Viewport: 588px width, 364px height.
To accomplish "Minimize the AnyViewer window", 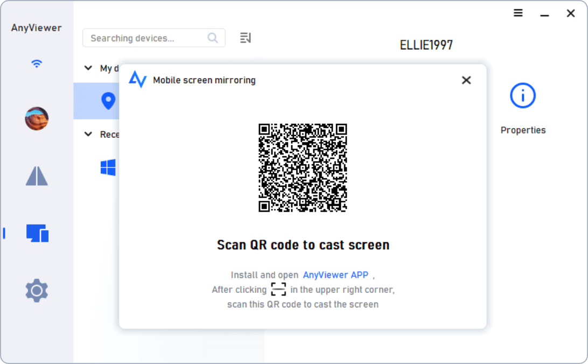I will [x=544, y=14].
